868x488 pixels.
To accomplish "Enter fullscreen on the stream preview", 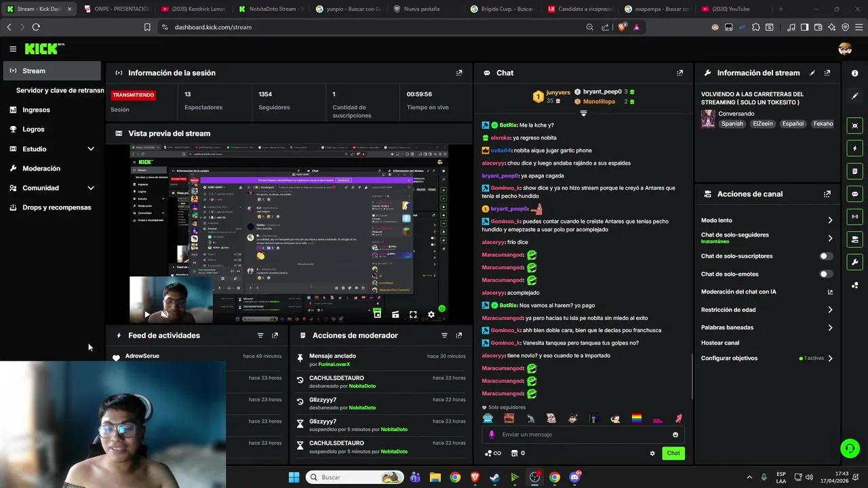I will click(413, 314).
